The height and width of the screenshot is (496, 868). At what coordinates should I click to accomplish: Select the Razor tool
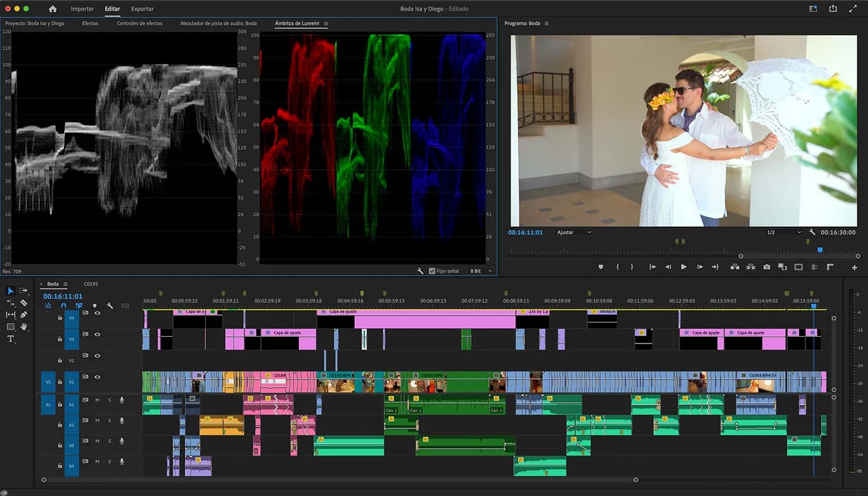tap(24, 303)
